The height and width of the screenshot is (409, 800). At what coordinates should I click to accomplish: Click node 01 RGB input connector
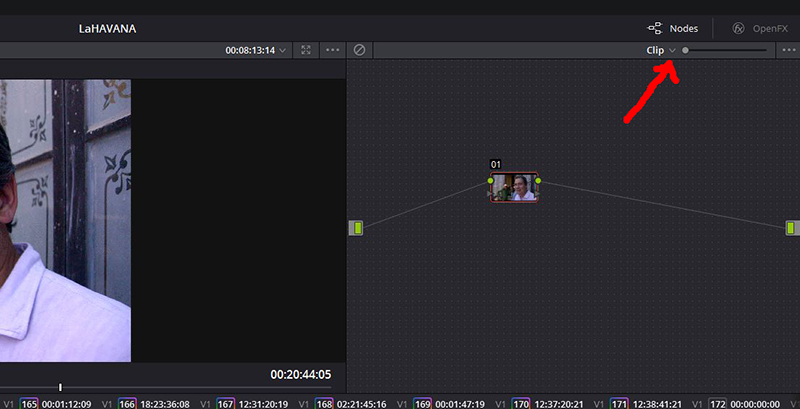point(490,181)
